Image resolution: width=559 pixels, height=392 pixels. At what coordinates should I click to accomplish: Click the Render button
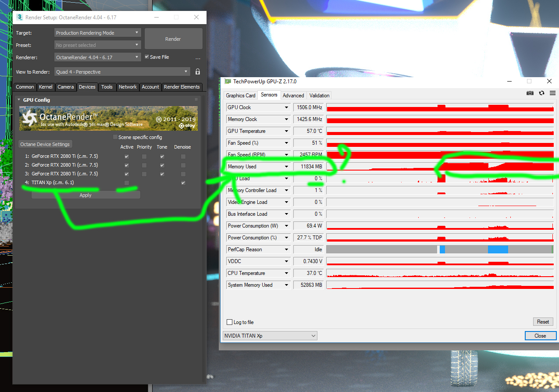click(173, 39)
